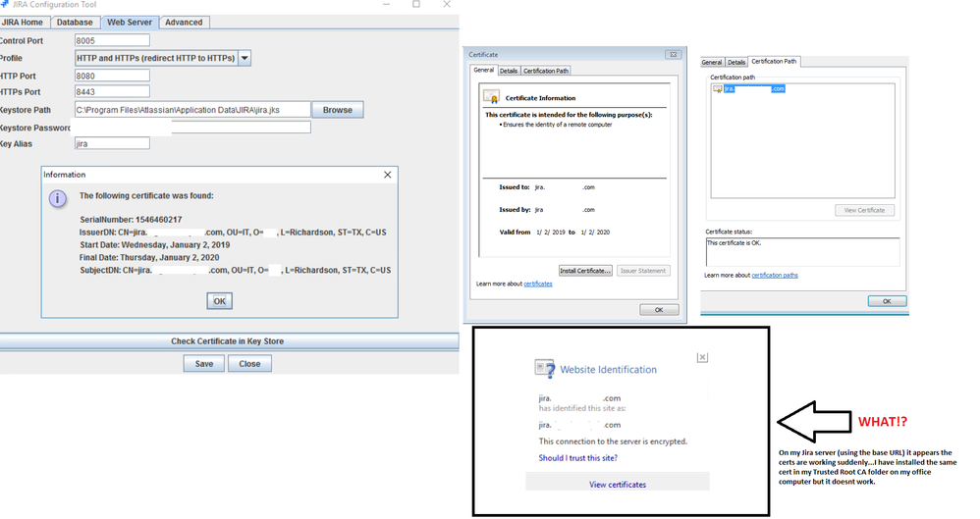Open the 'certification paths' link
Image resolution: width=980 pixels, height=519 pixels.
775,276
